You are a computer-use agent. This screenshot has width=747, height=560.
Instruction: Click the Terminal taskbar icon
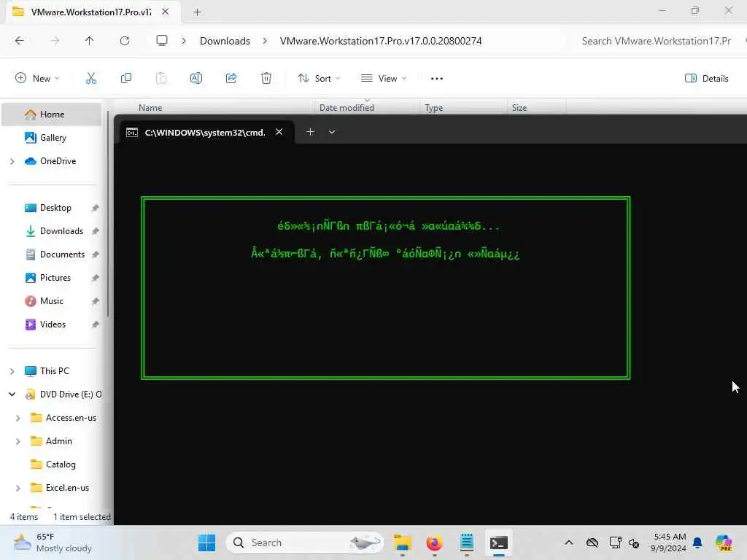[499, 542]
